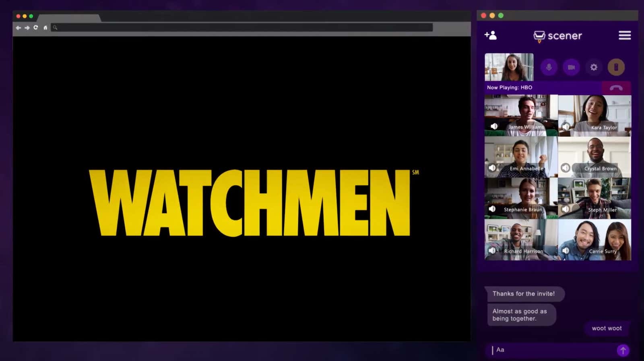Reload the browser page
The width and height of the screenshot is (644, 361).
click(36, 27)
